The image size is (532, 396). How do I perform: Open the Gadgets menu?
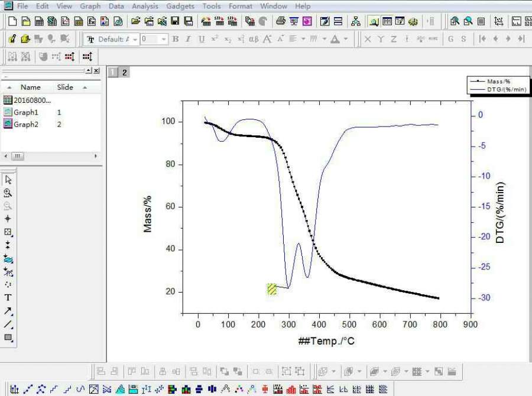click(180, 6)
